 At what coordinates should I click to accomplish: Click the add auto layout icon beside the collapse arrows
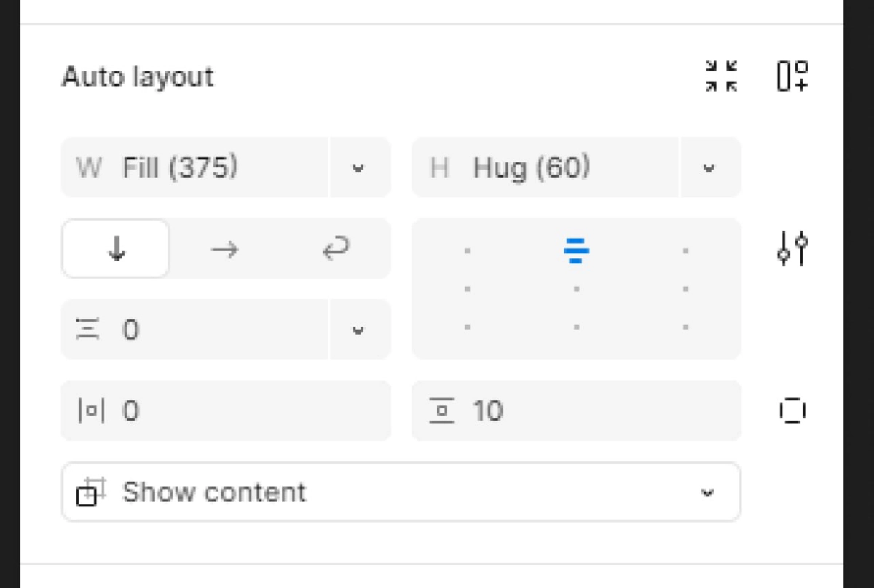click(792, 76)
